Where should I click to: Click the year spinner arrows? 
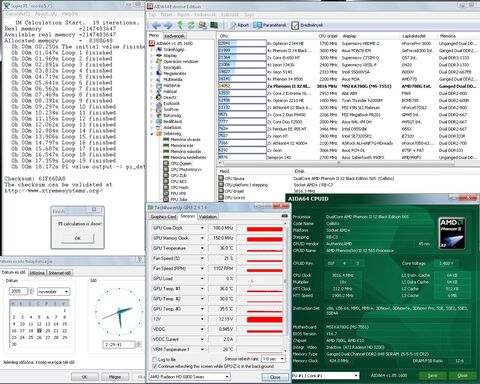click(31, 291)
